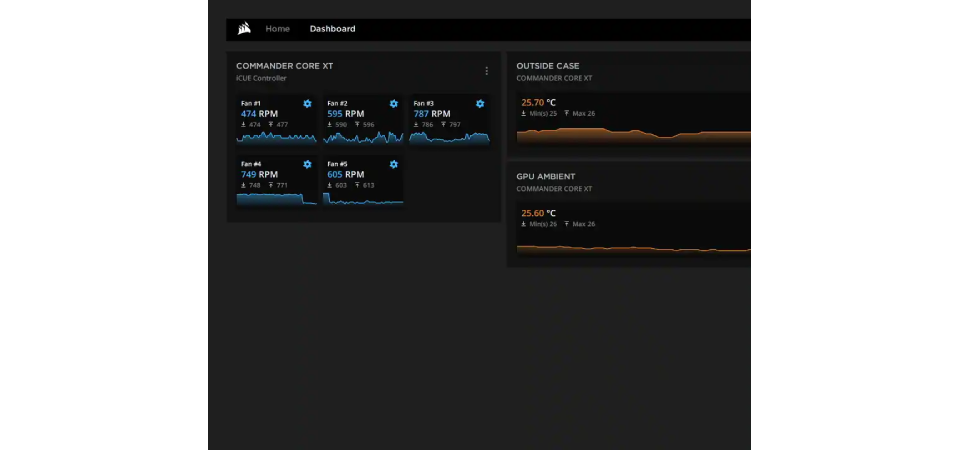Click the Outside Case widget title
The height and width of the screenshot is (450, 960).
547,66
